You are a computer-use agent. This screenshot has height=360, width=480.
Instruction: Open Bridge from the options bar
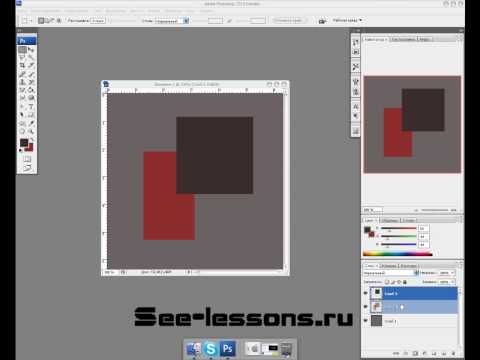click(322, 21)
